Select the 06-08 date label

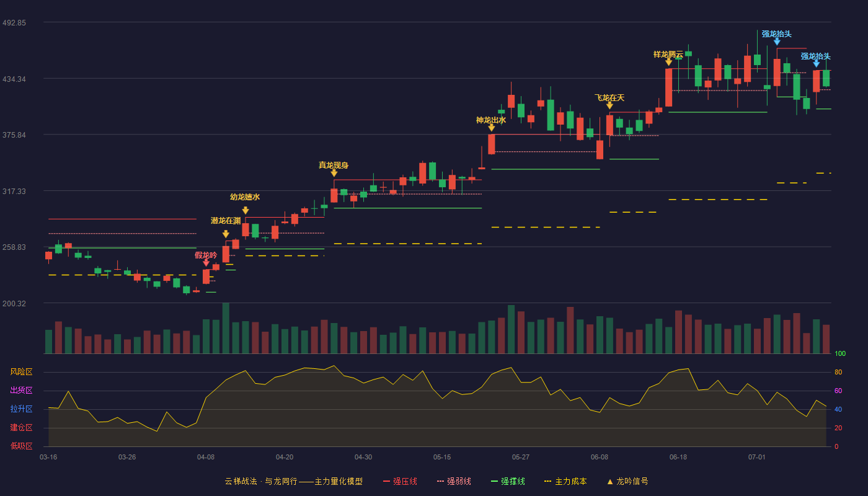(600, 457)
